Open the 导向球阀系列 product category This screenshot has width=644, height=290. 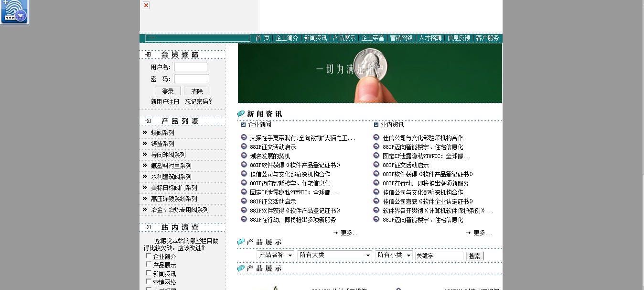pos(169,155)
